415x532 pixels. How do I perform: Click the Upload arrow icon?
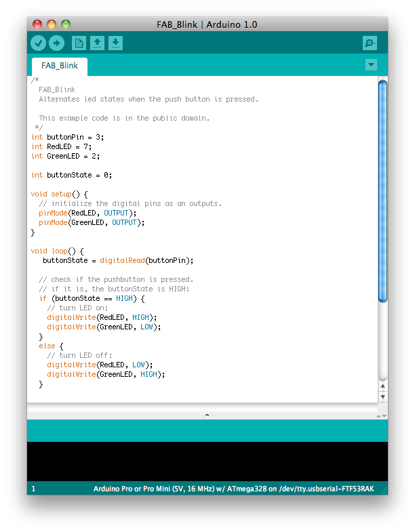tap(57, 43)
